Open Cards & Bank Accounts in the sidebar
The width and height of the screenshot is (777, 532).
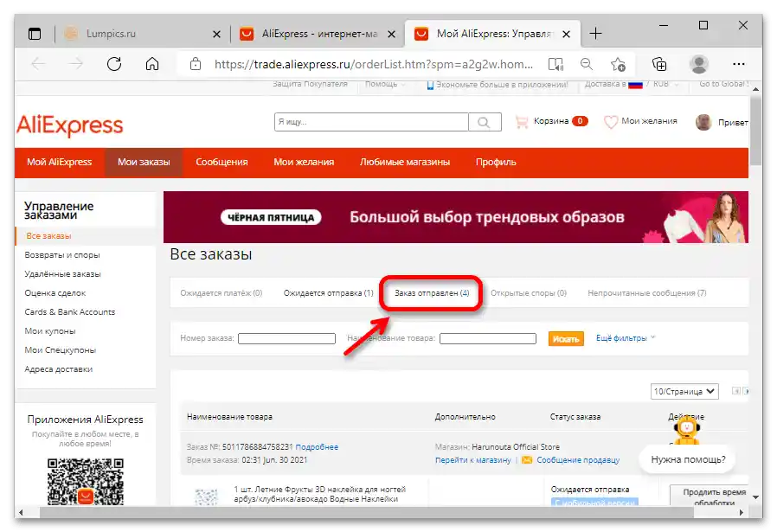click(69, 312)
